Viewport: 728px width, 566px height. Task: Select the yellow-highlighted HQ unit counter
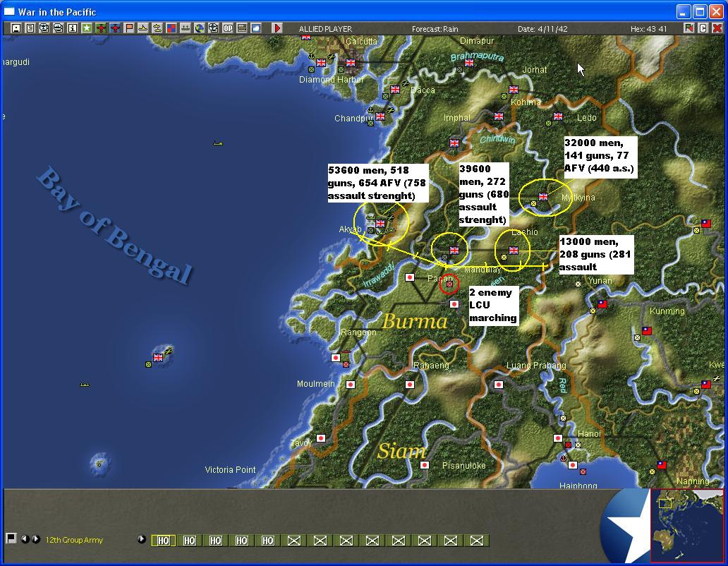click(x=164, y=541)
